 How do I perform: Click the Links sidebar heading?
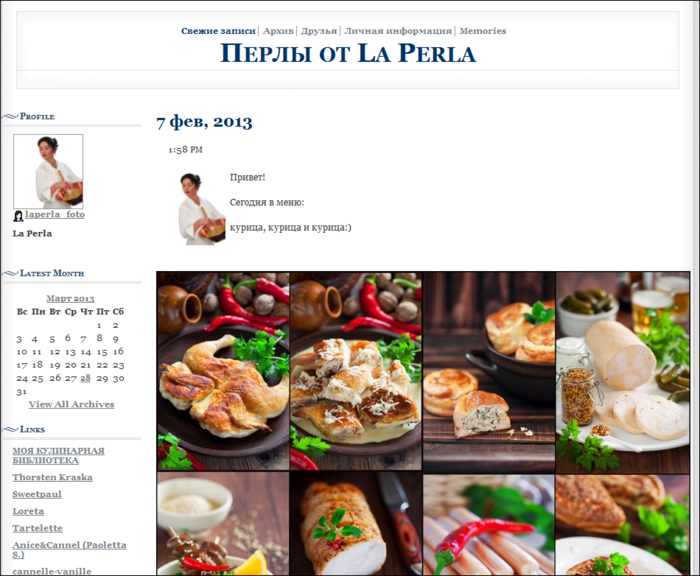pyautogui.click(x=32, y=430)
